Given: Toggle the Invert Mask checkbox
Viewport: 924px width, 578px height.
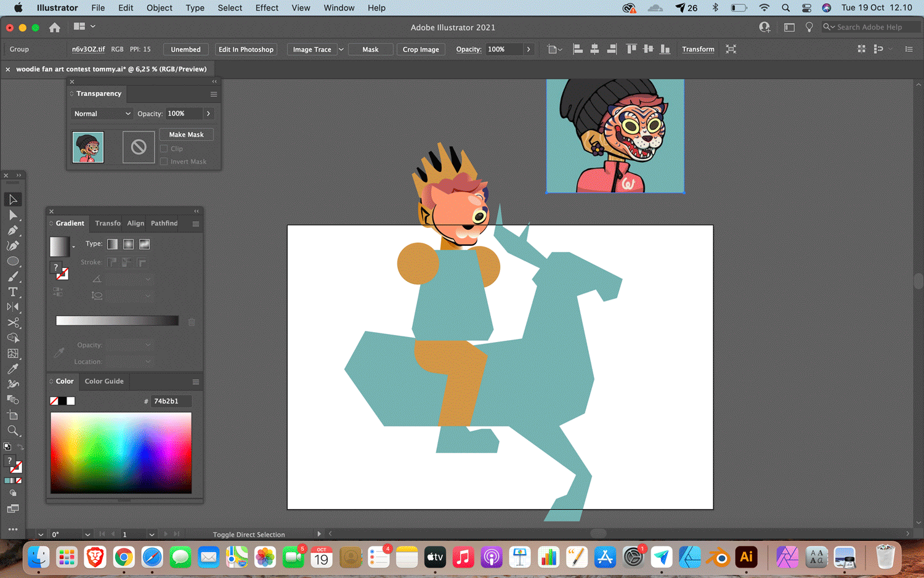Looking at the screenshot, I should click(164, 161).
